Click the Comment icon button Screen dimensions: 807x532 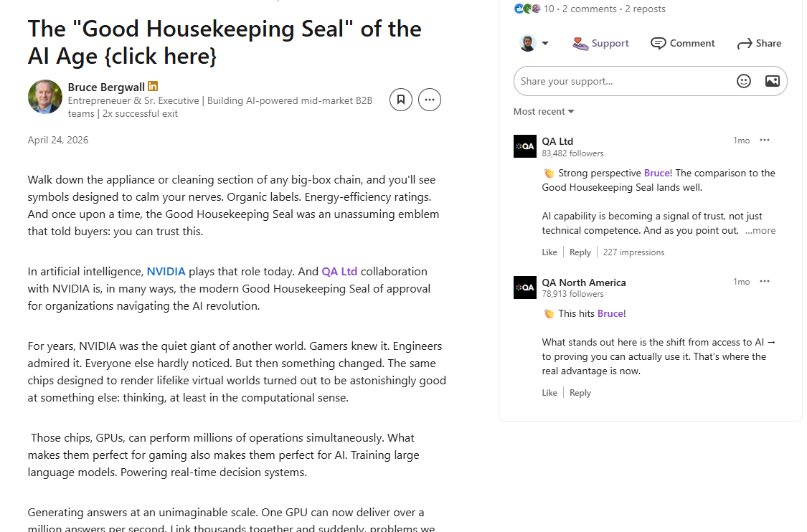(x=682, y=44)
